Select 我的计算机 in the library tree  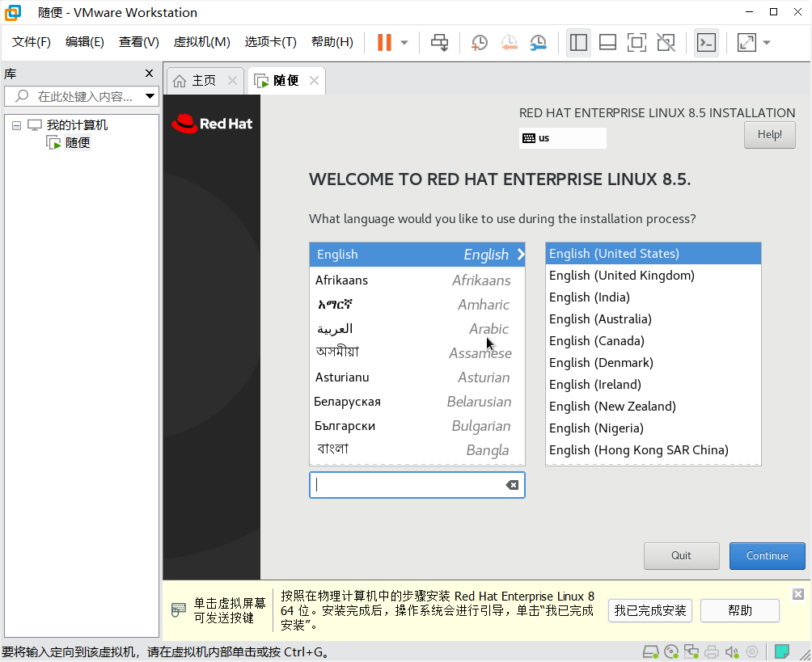pyautogui.click(x=77, y=124)
